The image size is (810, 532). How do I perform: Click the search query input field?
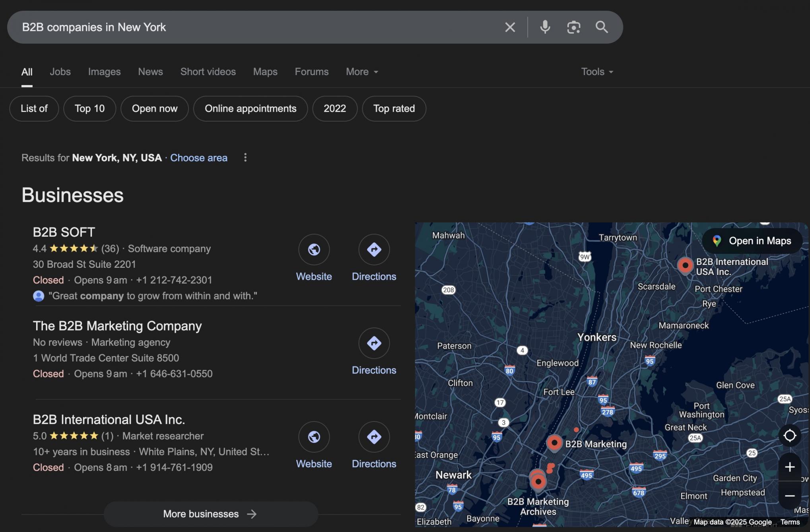[254, 27]
